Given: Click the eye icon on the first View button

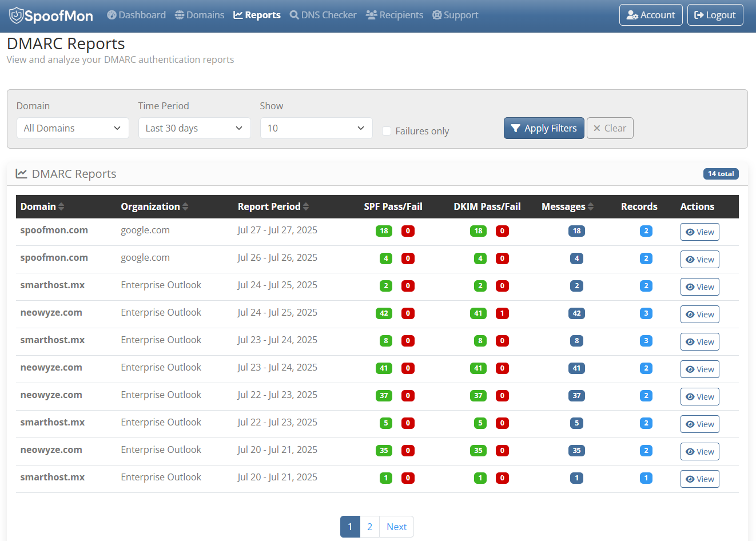Looking at the screenshot, I should point(691,232).
